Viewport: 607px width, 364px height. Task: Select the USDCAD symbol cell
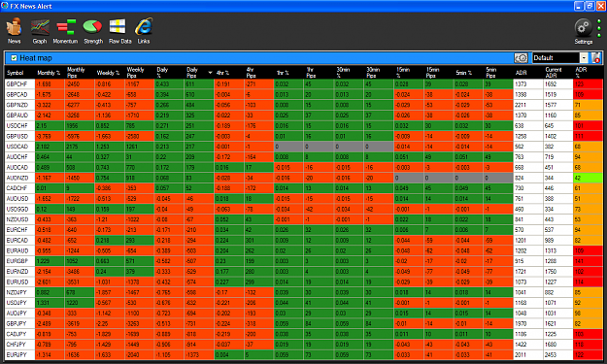[x=19, y=147]
